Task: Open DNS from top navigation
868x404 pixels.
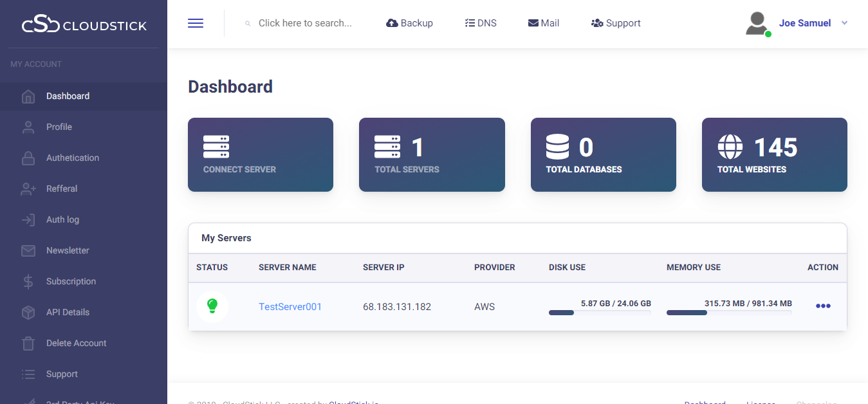Action: point(481,23)
